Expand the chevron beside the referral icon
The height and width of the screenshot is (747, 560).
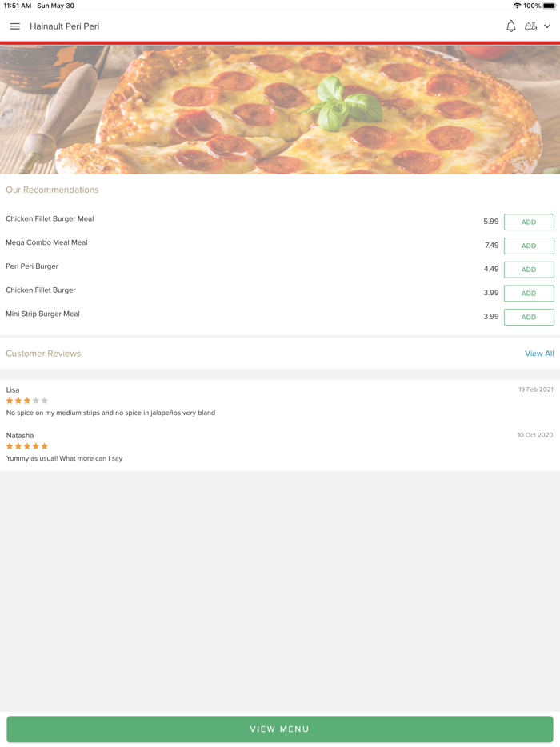pyautogui.click(x=547, y=26)
